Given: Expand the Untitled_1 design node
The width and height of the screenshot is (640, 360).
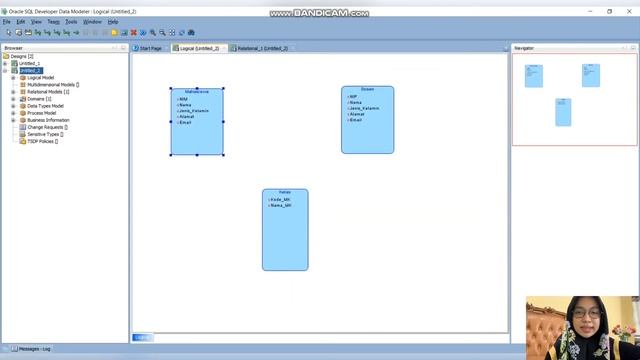Looking at the screenshot, I should pyautogui.click(x=5, y=64).
